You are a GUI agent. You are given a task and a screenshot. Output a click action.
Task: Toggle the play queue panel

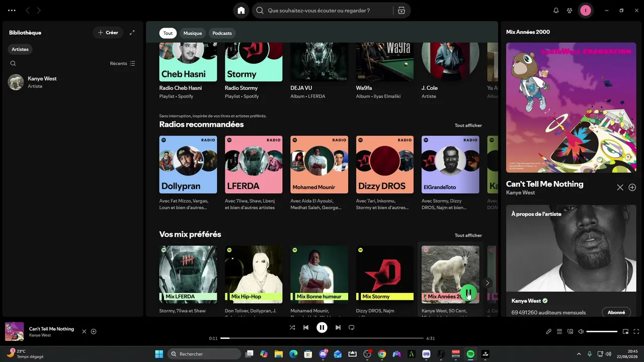click(559, 331)
